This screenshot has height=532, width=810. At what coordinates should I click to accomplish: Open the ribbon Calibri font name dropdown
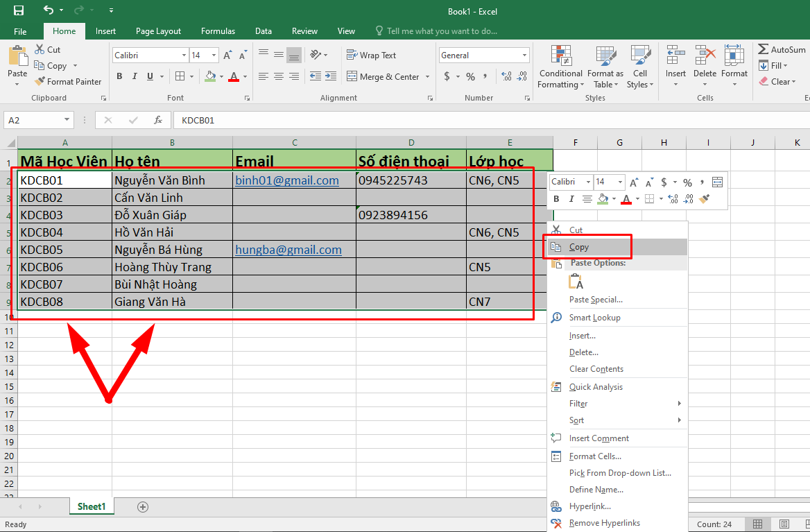click(x=184, y=55)
